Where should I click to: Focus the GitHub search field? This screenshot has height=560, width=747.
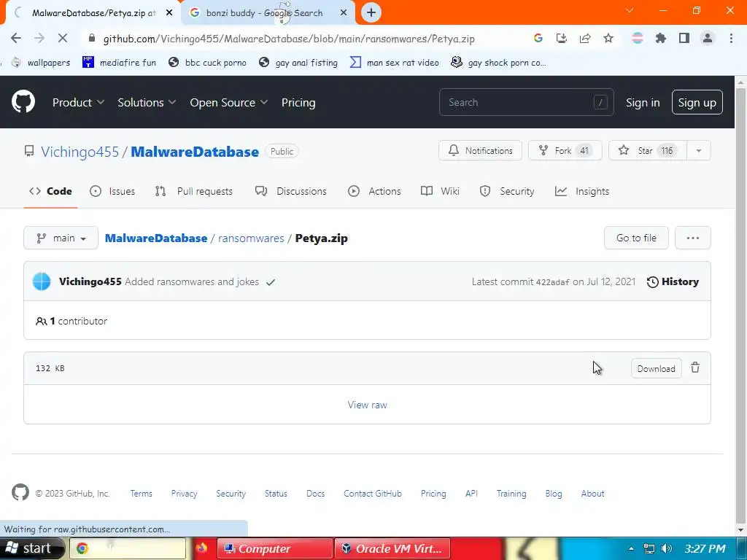point(527,102)
